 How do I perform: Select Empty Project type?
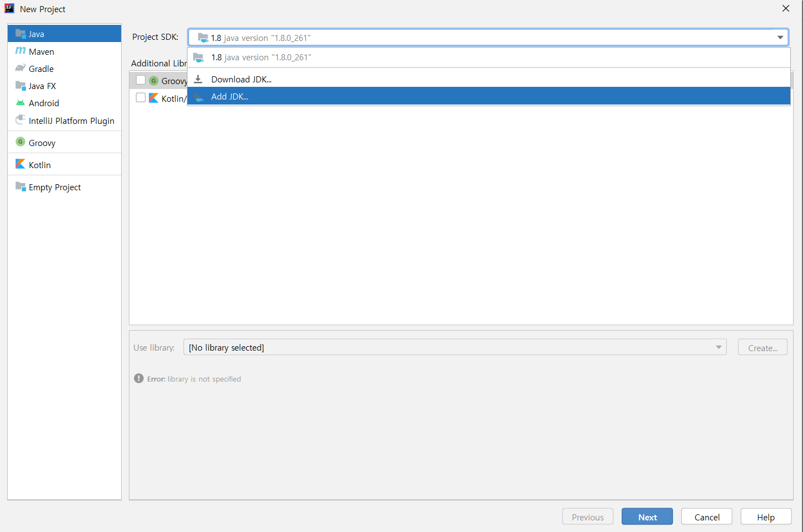64,187
